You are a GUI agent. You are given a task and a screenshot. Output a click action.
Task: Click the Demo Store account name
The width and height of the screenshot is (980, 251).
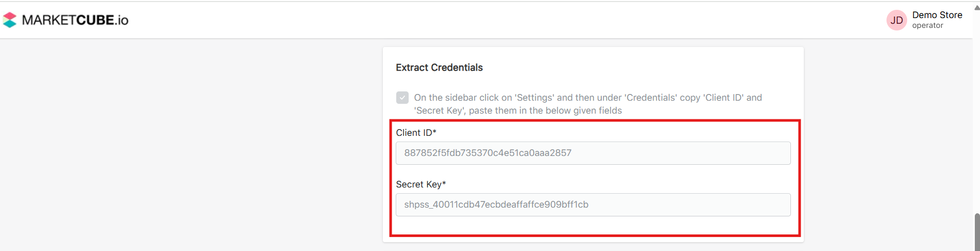(x=937, y=15)
